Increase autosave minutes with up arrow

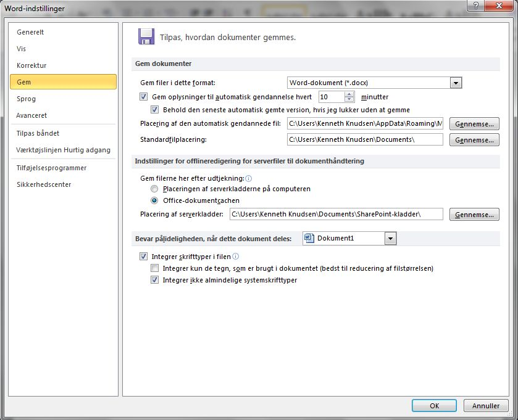coord(349,94)
